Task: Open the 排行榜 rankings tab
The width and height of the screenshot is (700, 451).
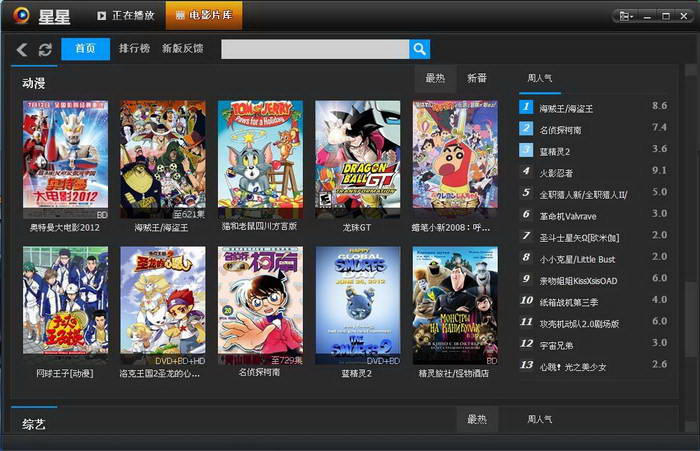Action: [x=134, y=48]
